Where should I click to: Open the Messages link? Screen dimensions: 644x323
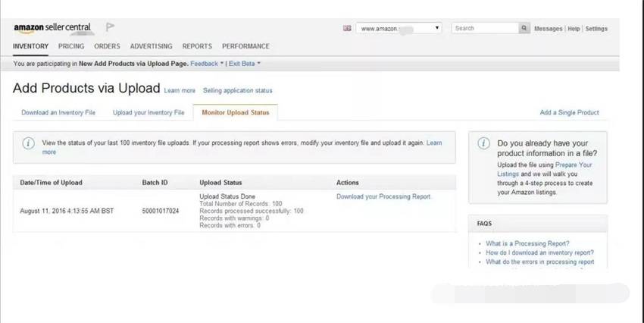point(548,28)
